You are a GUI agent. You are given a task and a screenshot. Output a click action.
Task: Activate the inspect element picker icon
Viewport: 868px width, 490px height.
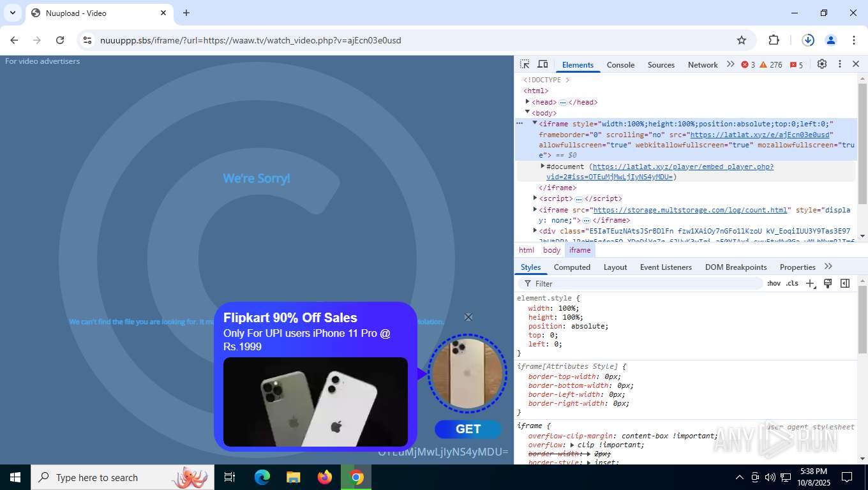coord(525,64)
